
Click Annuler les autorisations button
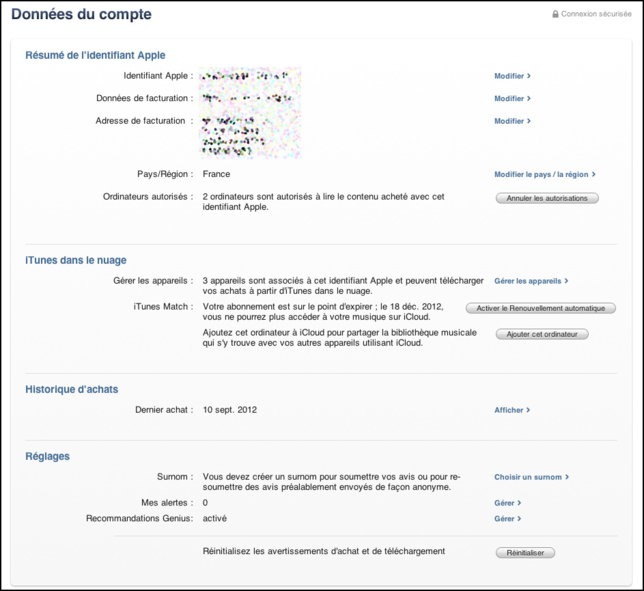pyautogui.click(x=547, y=198)
